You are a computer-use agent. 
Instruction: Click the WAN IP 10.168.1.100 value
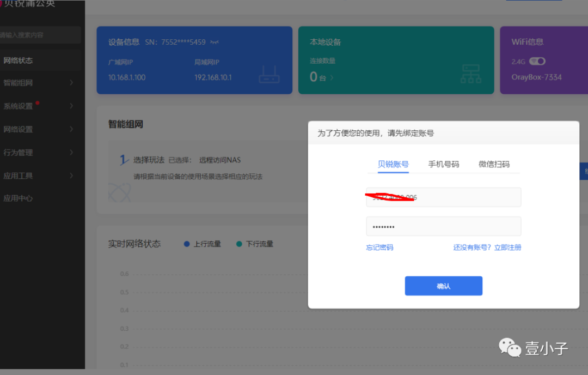click(x=127, y=77)
